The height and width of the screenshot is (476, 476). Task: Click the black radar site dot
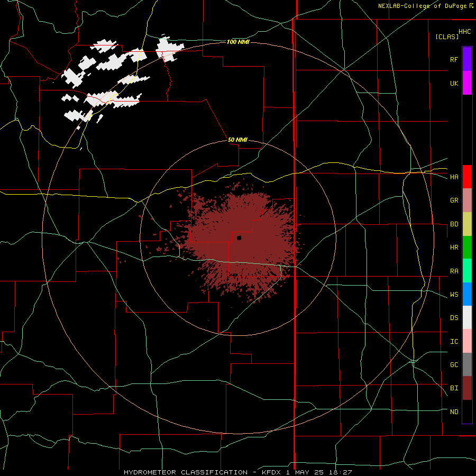coord(239,238)
